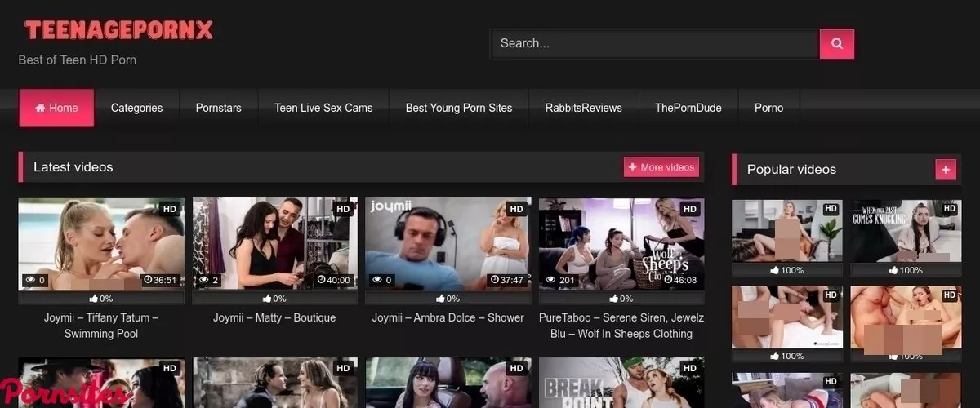This screenshot has width=980, height=408.
Task: Click the HD badge on the Shower video thumbnail
Action: click(x=516, y=210)
